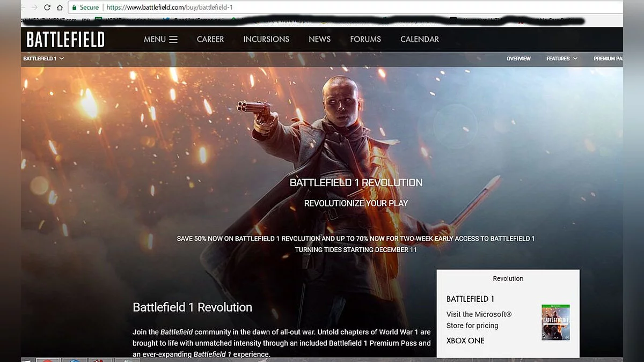
Task: Click the REVOLUTIONIZE YOUR PLAY tagline
Action: click(x=356, y=203)
